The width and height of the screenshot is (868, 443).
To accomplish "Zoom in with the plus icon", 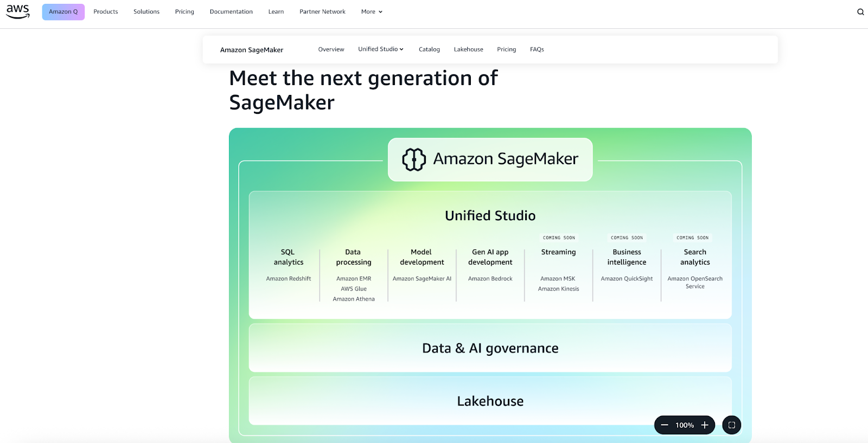I will (x=705, y=425).
